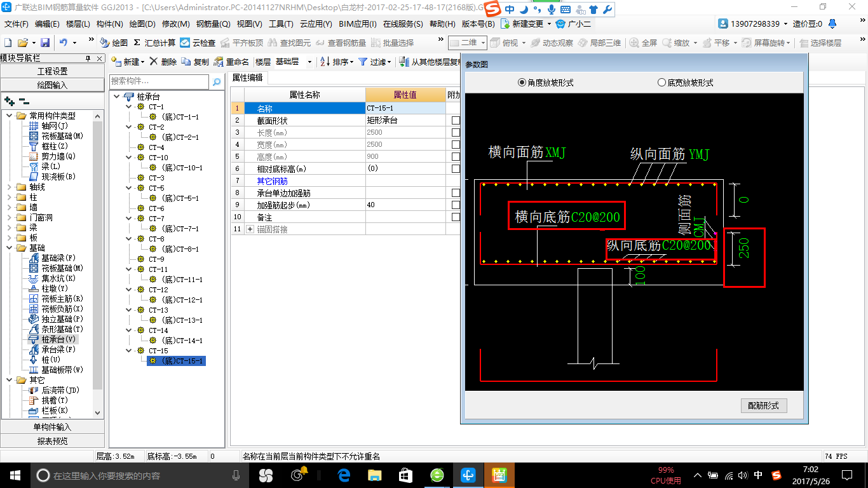Select 底宽放坡形式 radio button
The width and height of the screenshot is (868, 488).
661,83
